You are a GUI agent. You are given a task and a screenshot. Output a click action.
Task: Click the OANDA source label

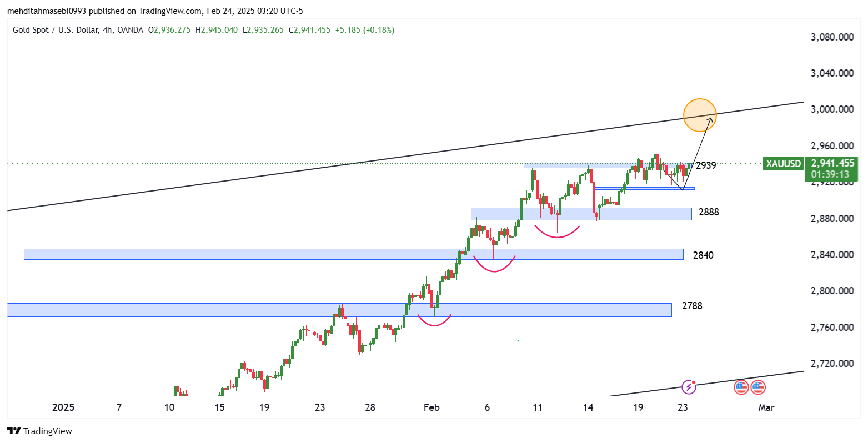point(131,30)
